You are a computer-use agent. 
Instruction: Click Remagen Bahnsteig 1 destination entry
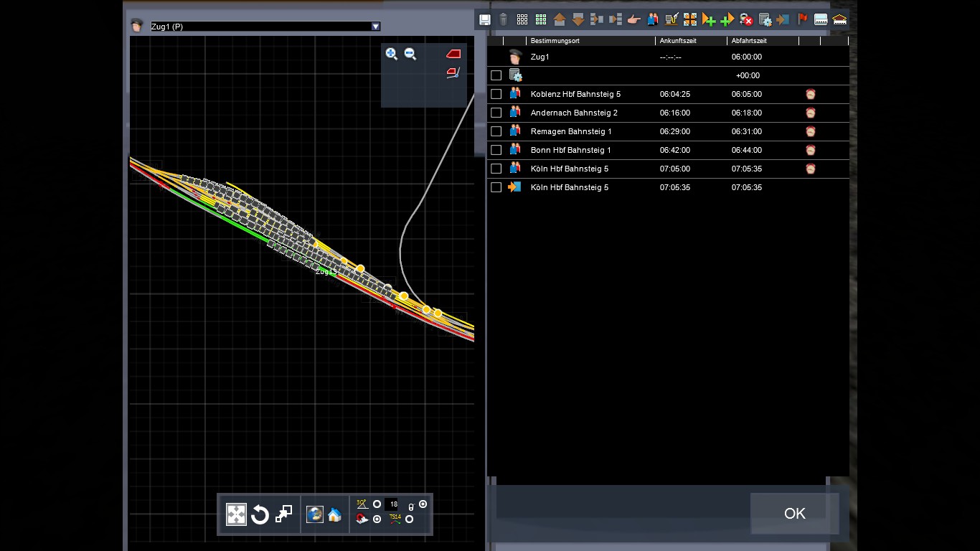tap(571, 131)
